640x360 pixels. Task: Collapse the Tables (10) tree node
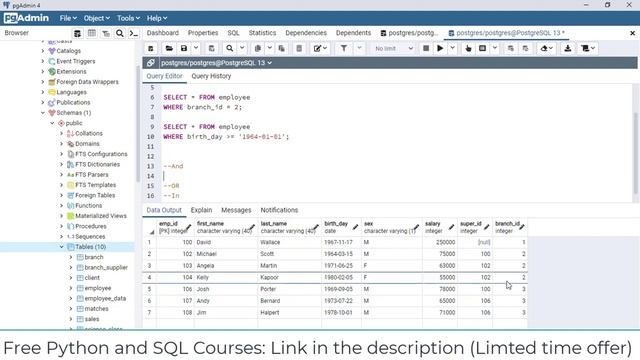coord(62,247)
